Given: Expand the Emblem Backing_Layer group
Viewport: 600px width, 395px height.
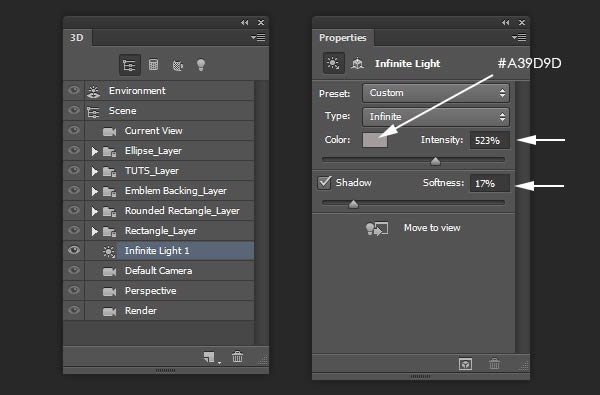Looking at the screenshot, I should pyautogui.click(x=95, y=191).
